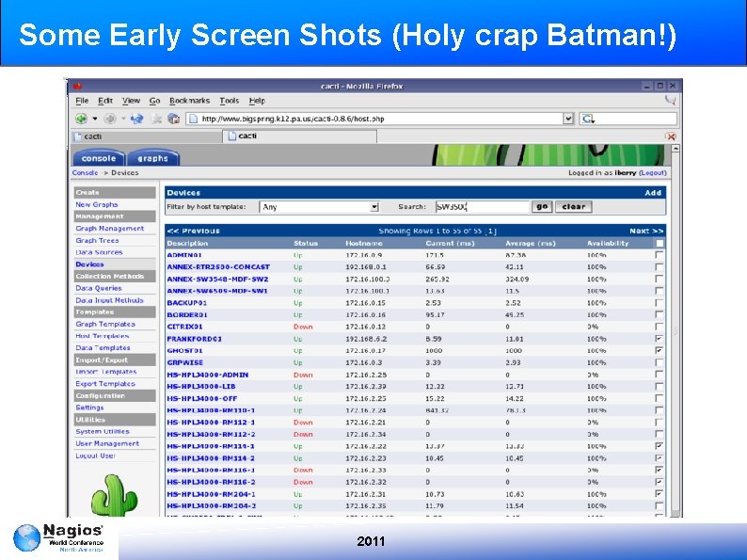This screenshot has height=560, width=747.
Task: Check the box for ANNEX-RTR2600-COMCAST row
Action: 660,267
